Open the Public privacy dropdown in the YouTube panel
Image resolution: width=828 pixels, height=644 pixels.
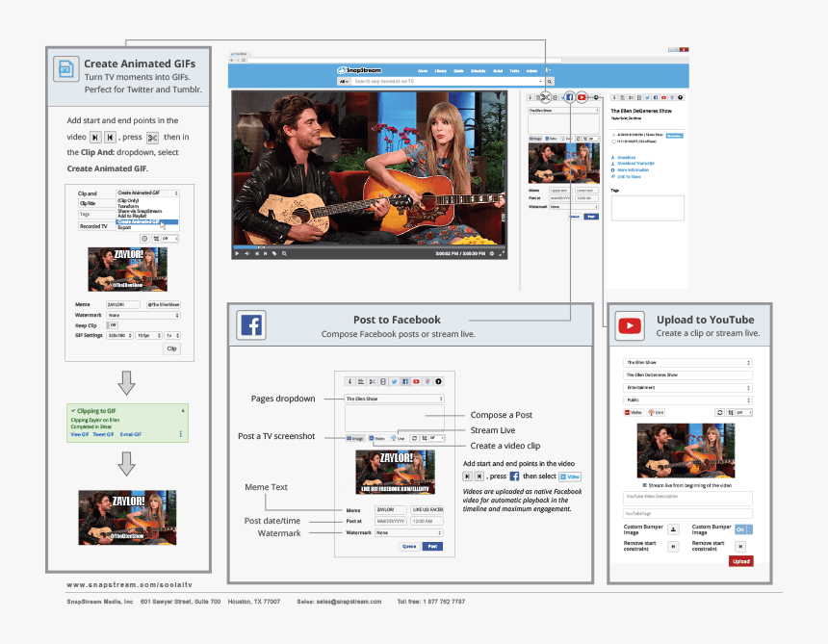click(x=687, y=400)
